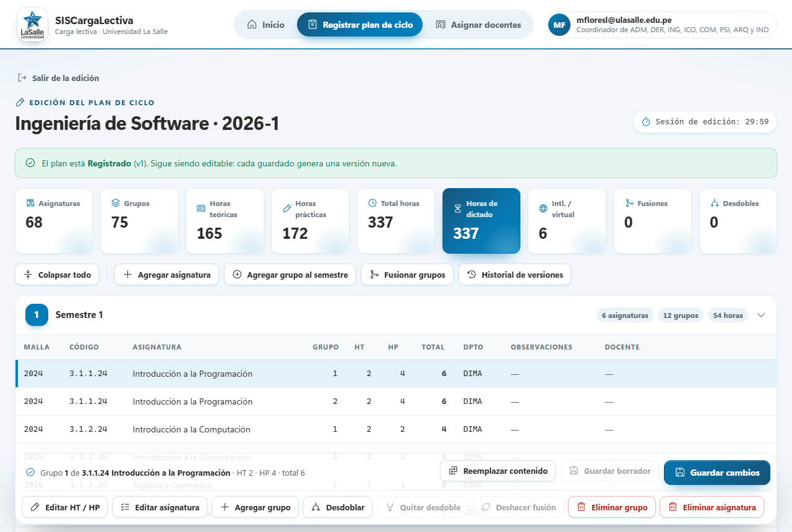The height and width of the screenshot is (532, 792).
Task: Click the MF user avatar
Action: point(559,25)
